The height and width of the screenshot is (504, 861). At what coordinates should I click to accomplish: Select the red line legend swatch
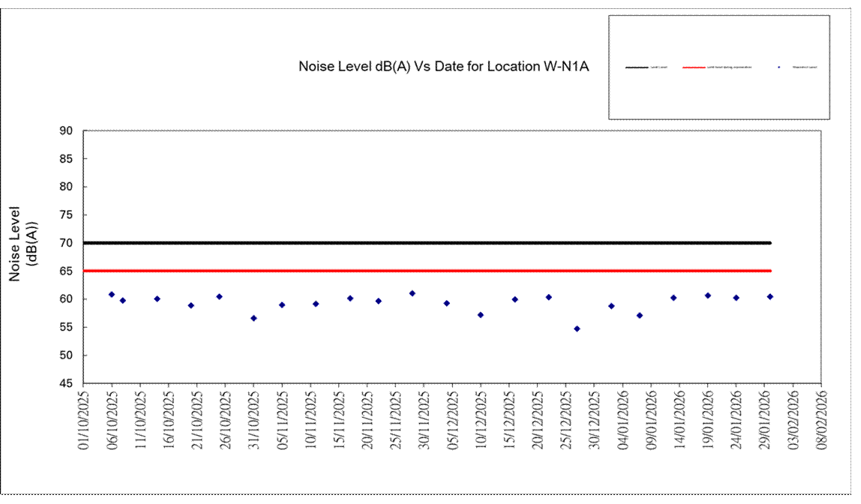tap(694, 67)
